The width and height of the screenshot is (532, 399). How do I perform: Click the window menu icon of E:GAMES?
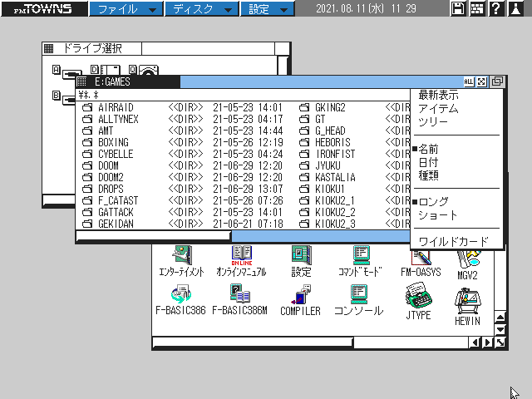(81, 81)
